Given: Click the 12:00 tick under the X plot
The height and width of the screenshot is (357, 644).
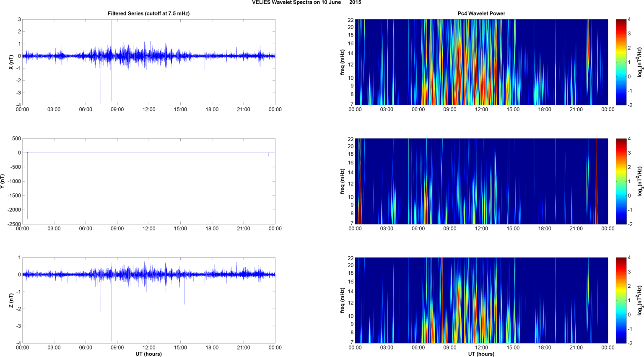Looking at the screenshot, I should pos(149,109).
